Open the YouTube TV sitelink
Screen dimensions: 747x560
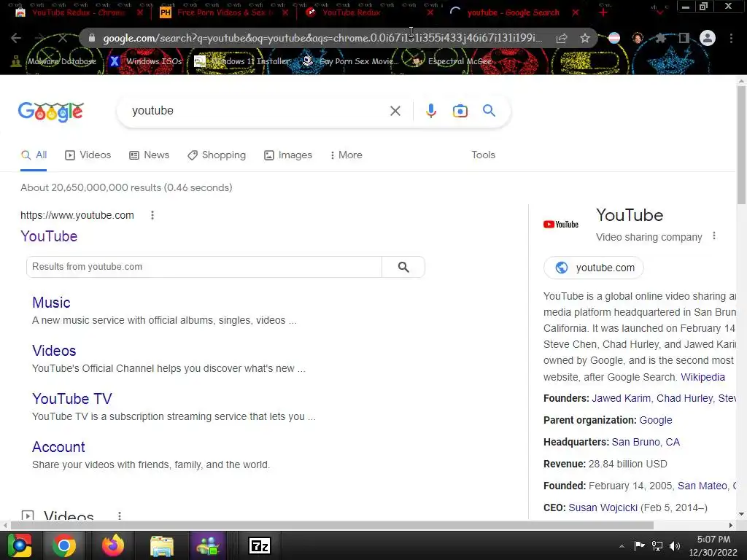[x=72, y=399]
